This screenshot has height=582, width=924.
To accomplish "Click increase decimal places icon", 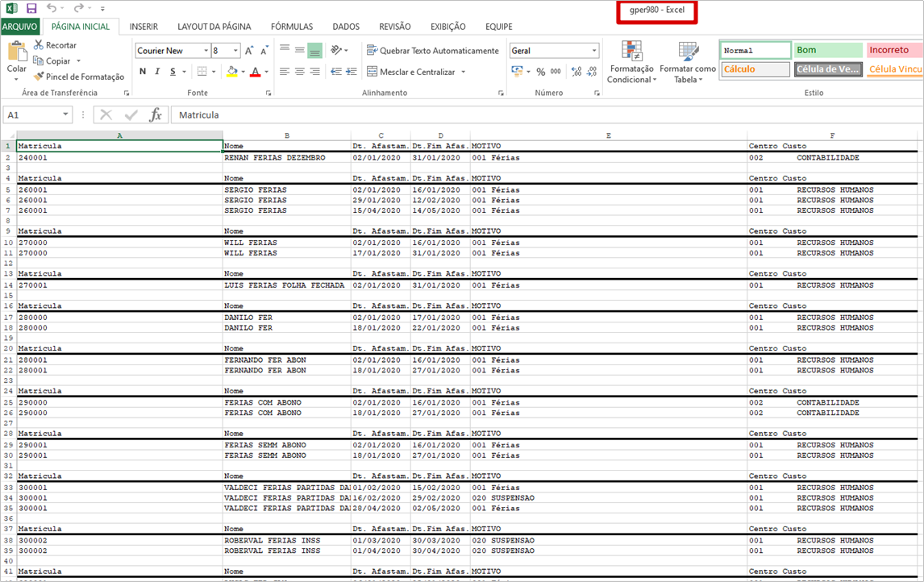I will 576,71.
